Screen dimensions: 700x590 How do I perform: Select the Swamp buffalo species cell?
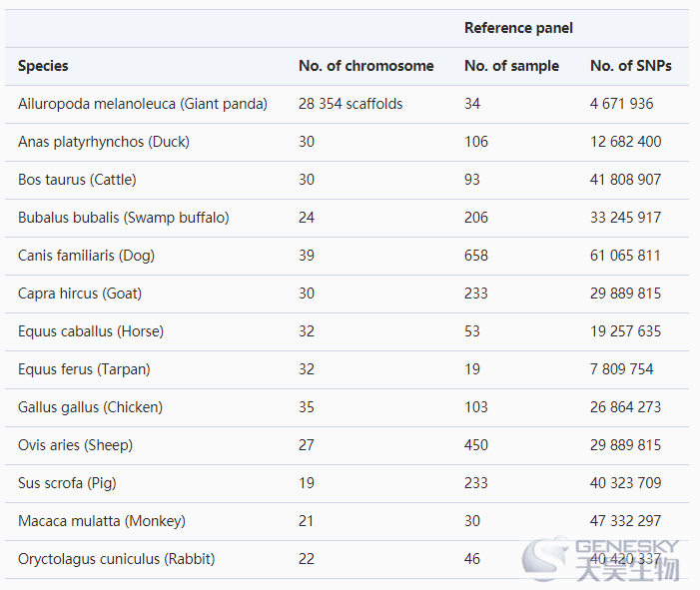123,218
